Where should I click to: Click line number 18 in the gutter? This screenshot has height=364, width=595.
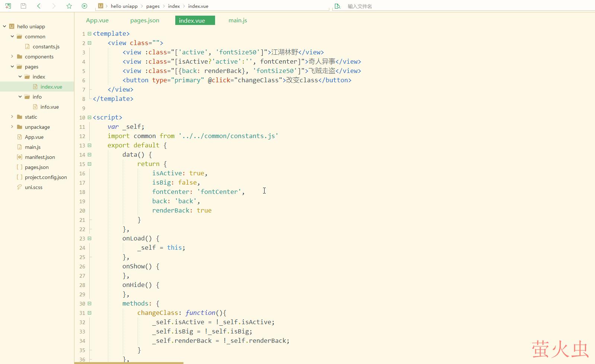tap(82, 192)
